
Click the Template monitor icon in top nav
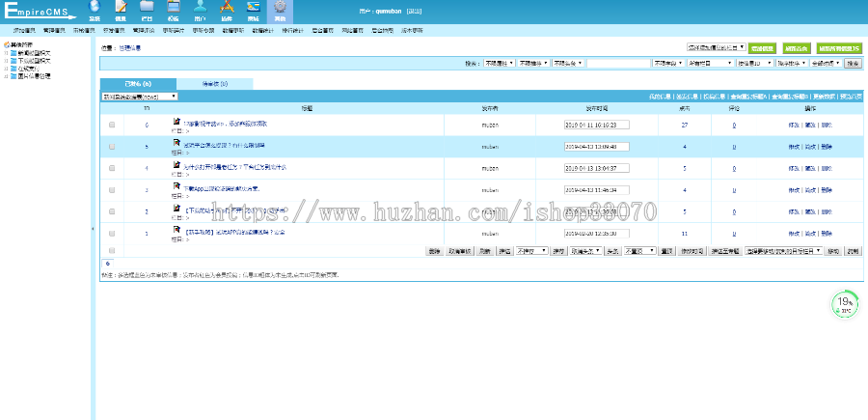pyautogui.click(x=173, y=10)
